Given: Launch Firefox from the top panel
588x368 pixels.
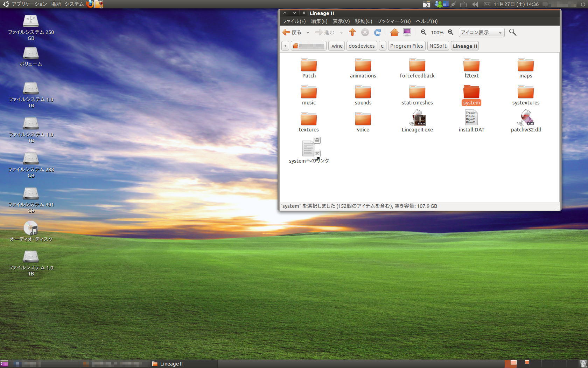Looking at the screenshot, I should click(x=90, y=4).
